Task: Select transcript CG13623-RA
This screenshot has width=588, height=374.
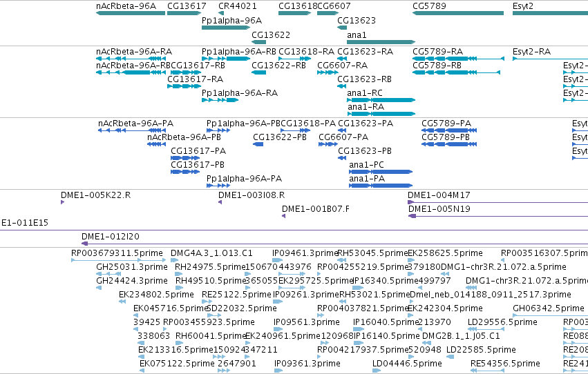Action: tap(342, 59)
